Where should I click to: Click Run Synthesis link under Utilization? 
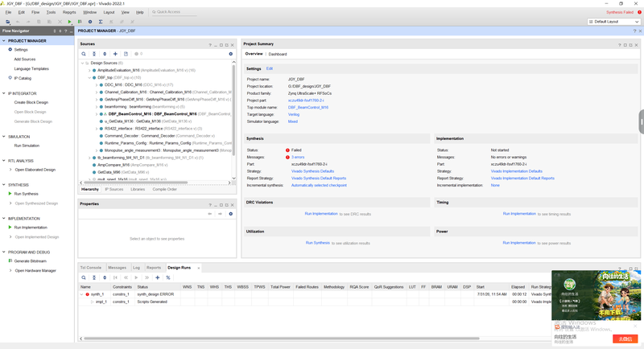[317, 243]
